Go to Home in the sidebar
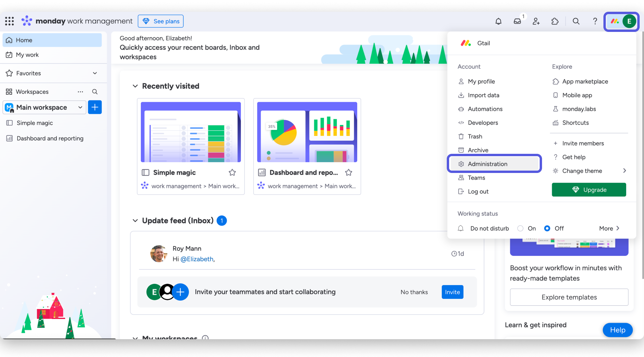 pos(52,40)
